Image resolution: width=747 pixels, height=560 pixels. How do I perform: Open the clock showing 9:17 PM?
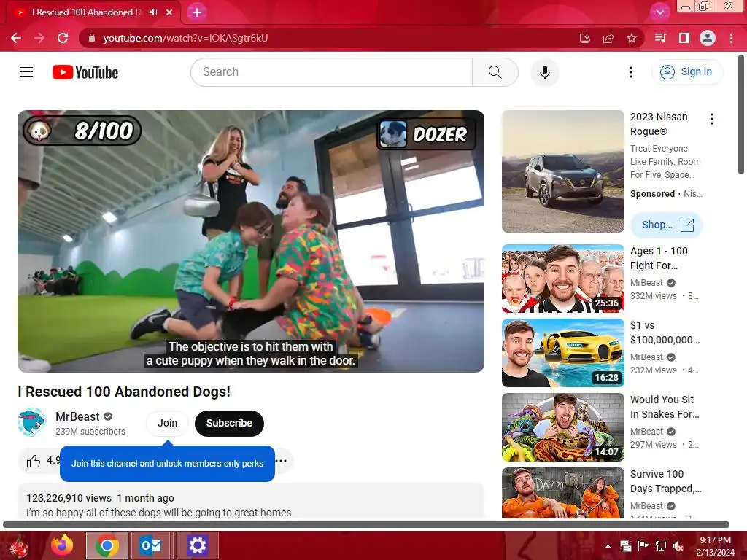click(x=715, y=540)
